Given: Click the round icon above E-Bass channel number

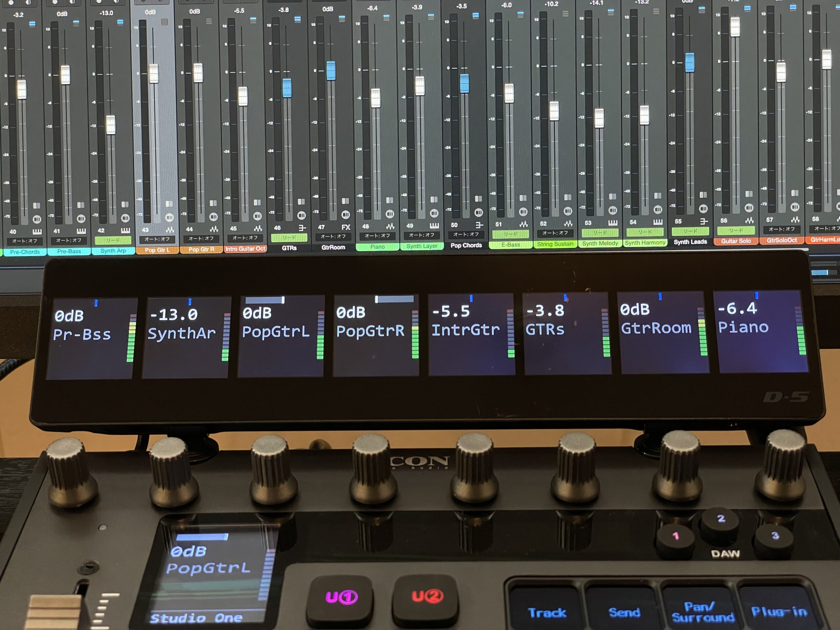Looking at the screenshot, I should coord(523,212).
